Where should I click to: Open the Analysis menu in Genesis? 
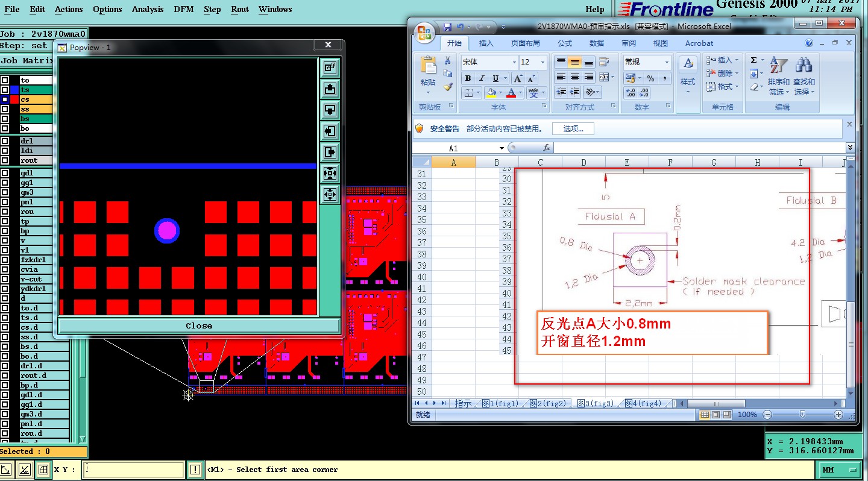[148, 9]
